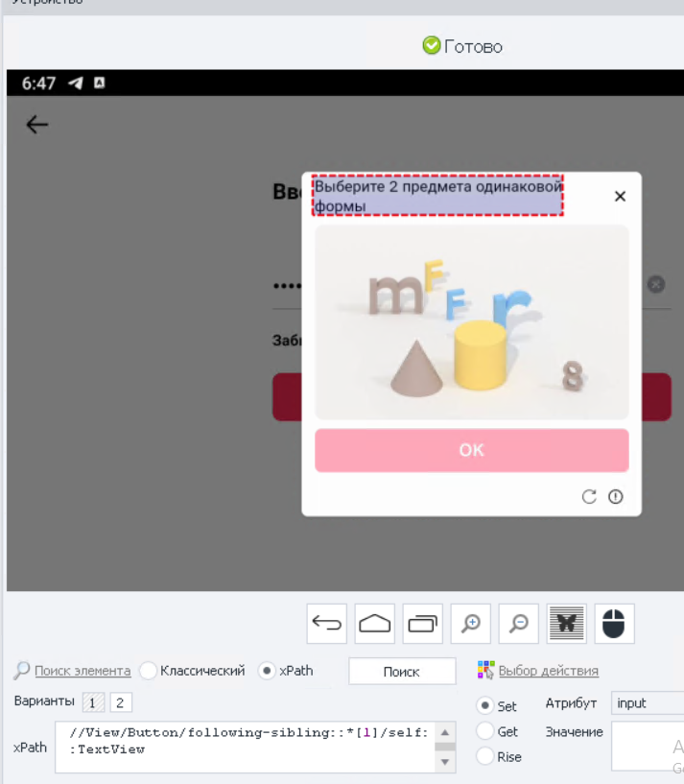Click the keyboard A status bar icon

coord(100,83)
